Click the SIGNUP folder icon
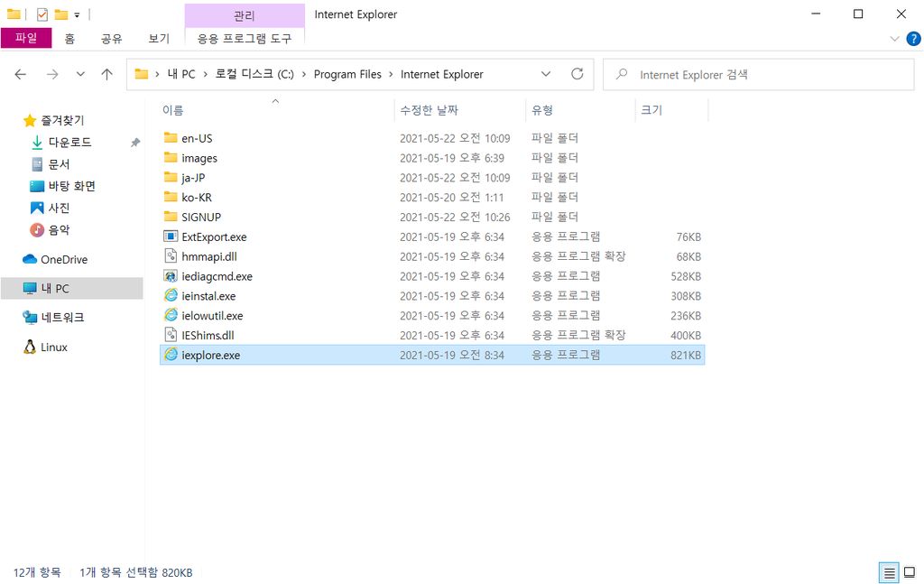 (171, 217)
